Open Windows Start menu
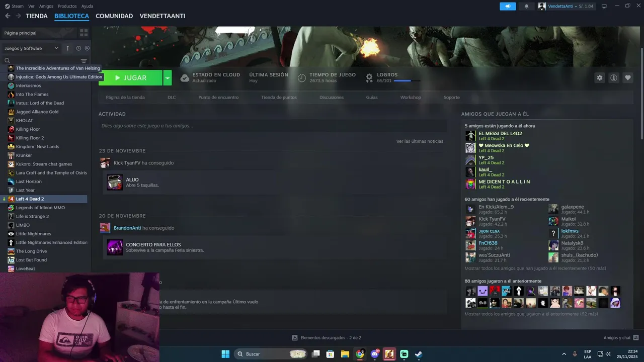The height and width of the screenshot is (362, 644). [225, 354]
